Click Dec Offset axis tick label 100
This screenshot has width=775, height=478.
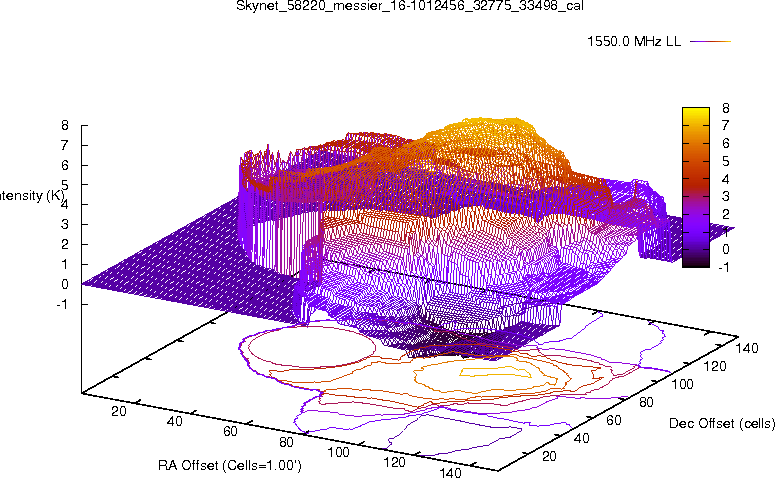[x=683, y=384]
